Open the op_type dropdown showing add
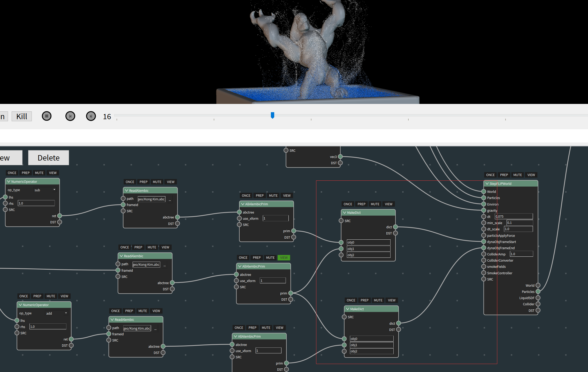This screenshot has height=372, width=588. pyautogui.click(x=57, y=313)
